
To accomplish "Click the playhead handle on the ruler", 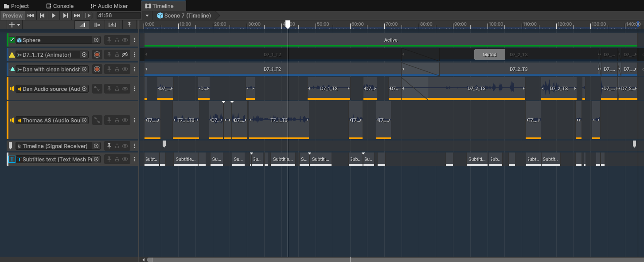I will [x=288, y=24].
